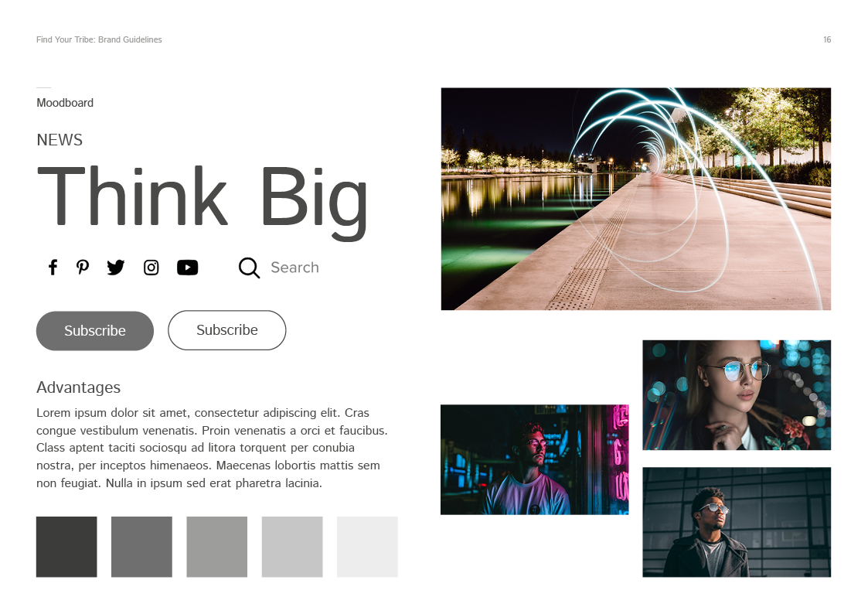Click the "Advantages" heading

click(x=79, y=387)
